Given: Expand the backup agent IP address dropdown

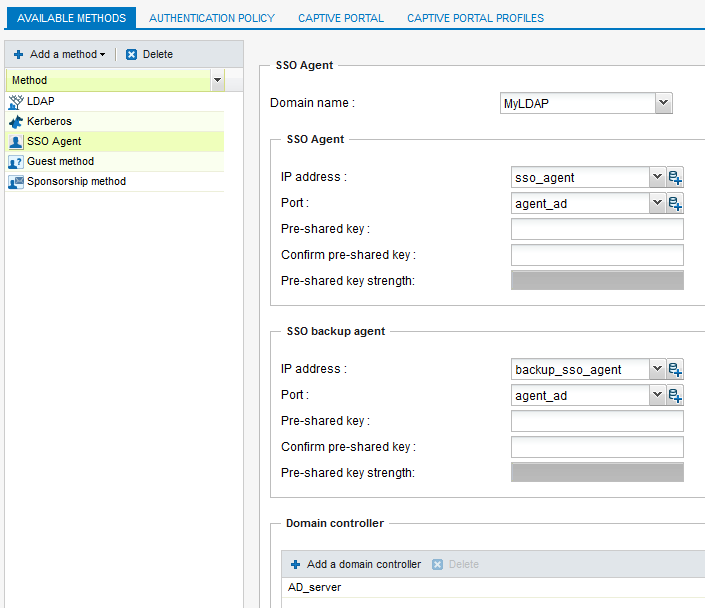Looking at the screenshot, I should 657,369.
